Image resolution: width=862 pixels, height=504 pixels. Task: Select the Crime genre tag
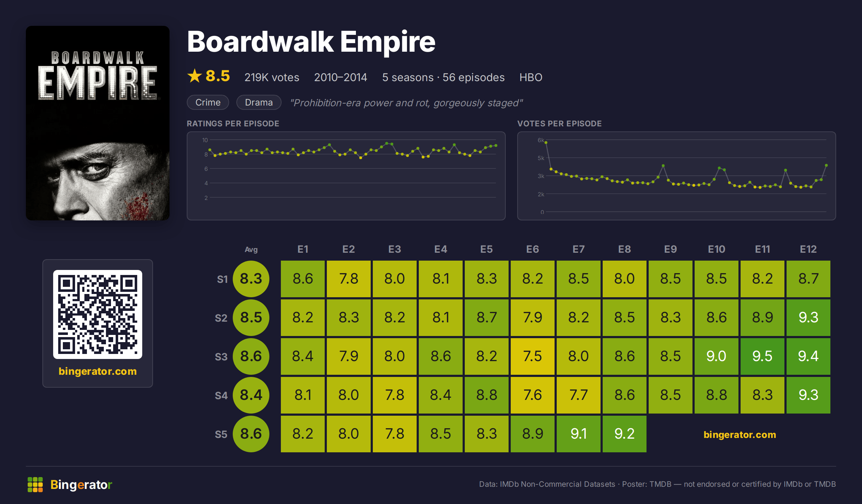click(208, 102)
